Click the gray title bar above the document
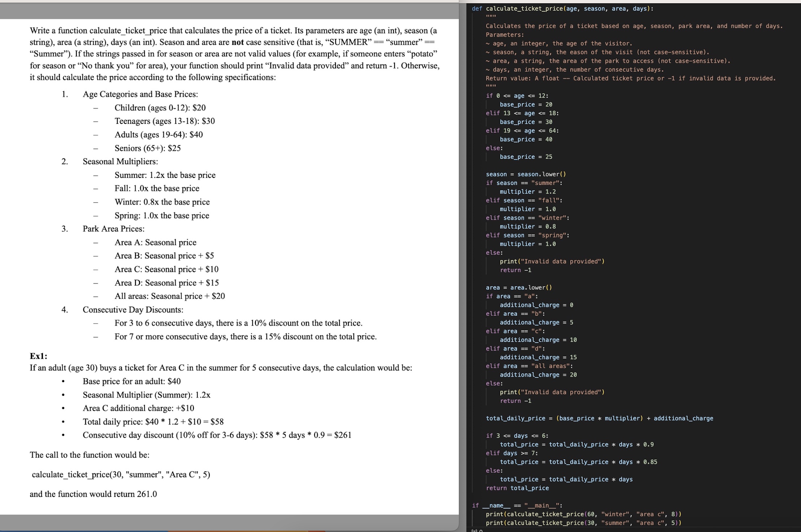This screenshot has width=801, height=532. tap(227, 10)
